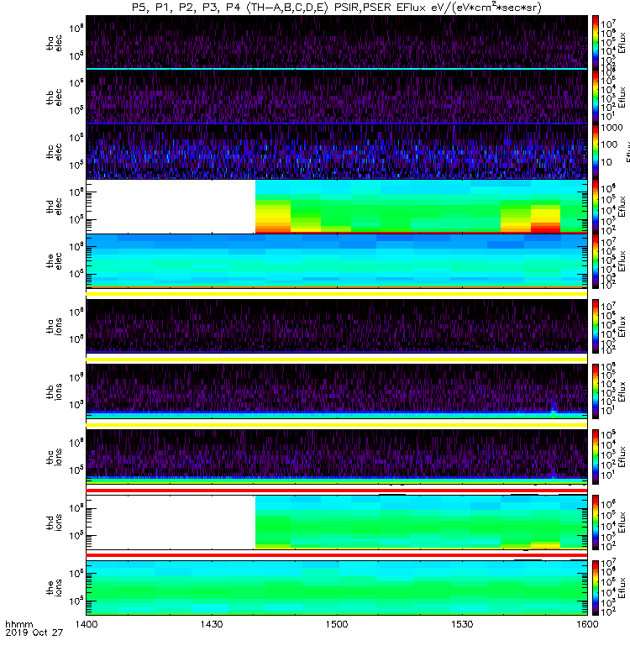Select the "thd elec" panel label
Image resolution: width=630 pixels, height=672 pixels.
coord(55,206)
